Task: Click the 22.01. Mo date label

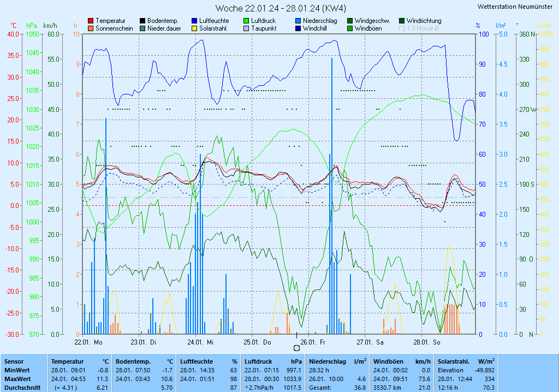Action: [x=88, y=342]
